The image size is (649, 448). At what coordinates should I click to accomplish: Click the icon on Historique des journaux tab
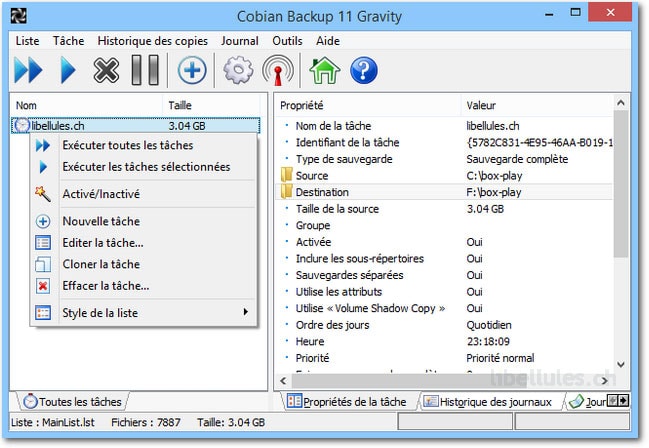click(x=430, y=401)
